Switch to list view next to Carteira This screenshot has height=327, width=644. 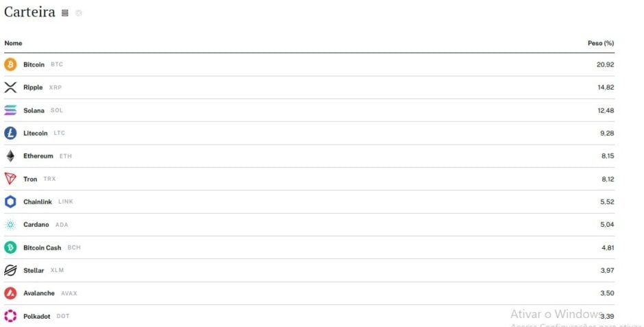click(x=65, y=13)
